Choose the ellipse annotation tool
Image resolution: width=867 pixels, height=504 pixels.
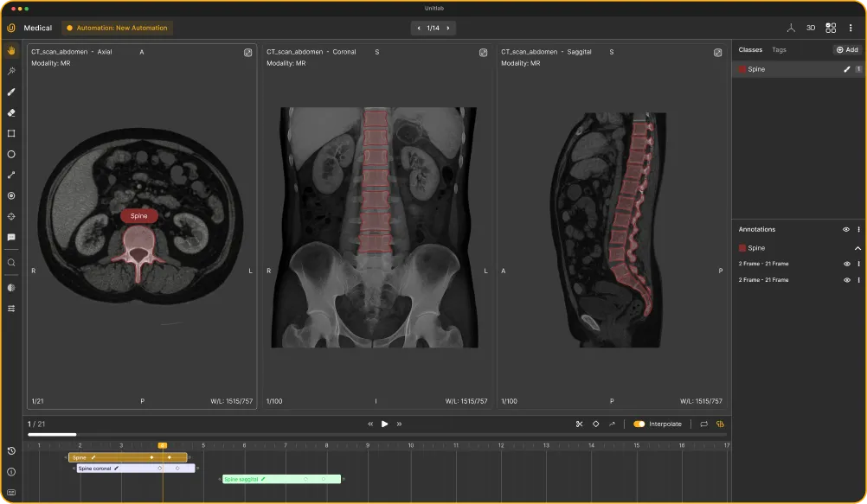(10, 154)
